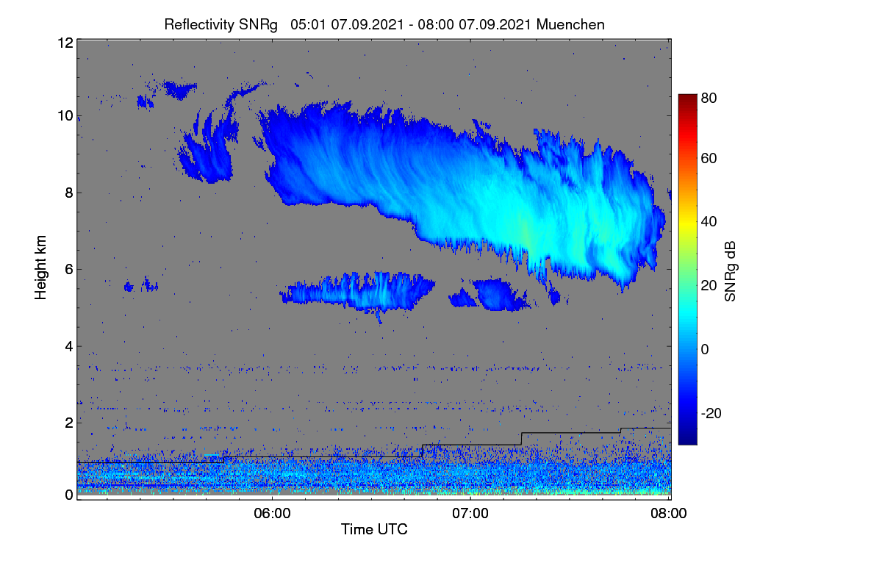
Task: Click the colorbar value 0
Action: 705,349
